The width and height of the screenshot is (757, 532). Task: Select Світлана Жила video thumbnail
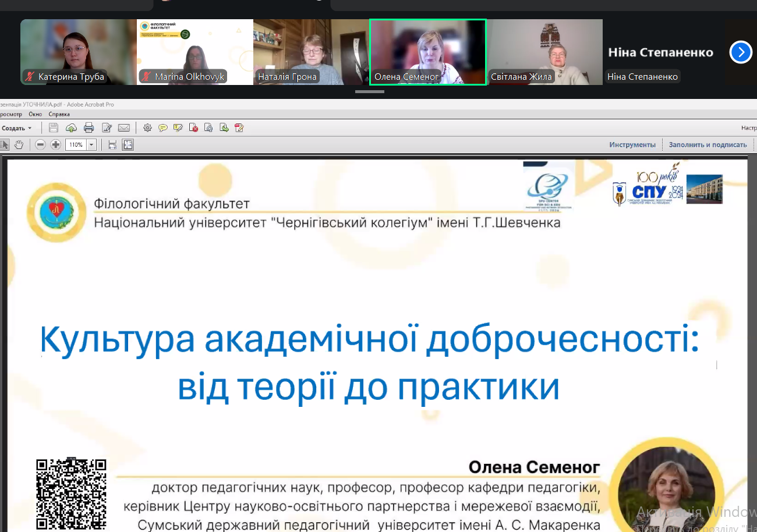[x=544, y=52]
